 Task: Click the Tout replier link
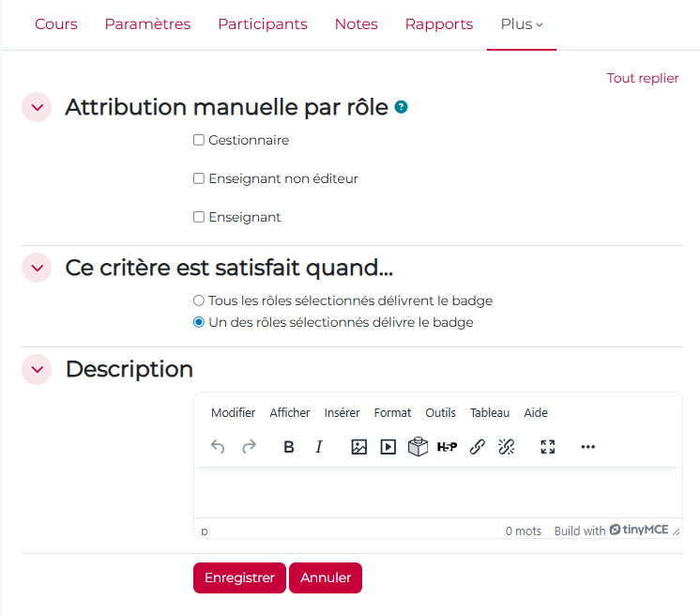(642, 78)
